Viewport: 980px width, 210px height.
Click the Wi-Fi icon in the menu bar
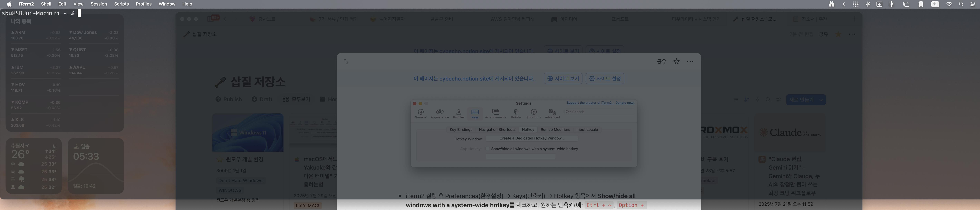(949, 4)
